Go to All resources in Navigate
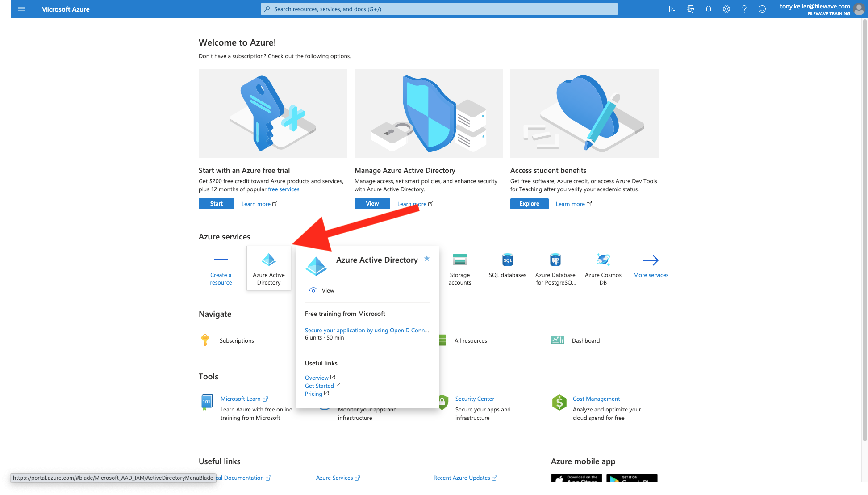 click(x=471, y=341)
